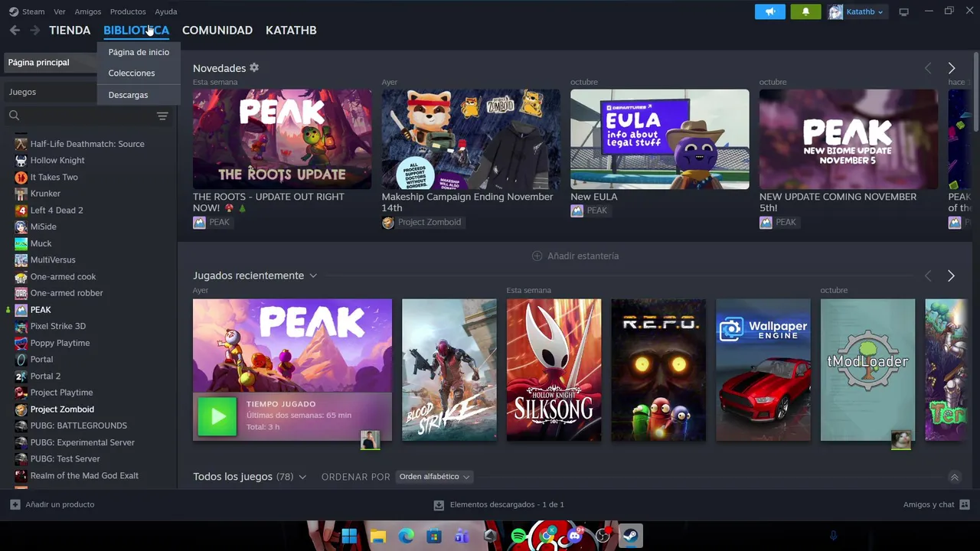Open the Blood Strike cover

coord(449,370)
